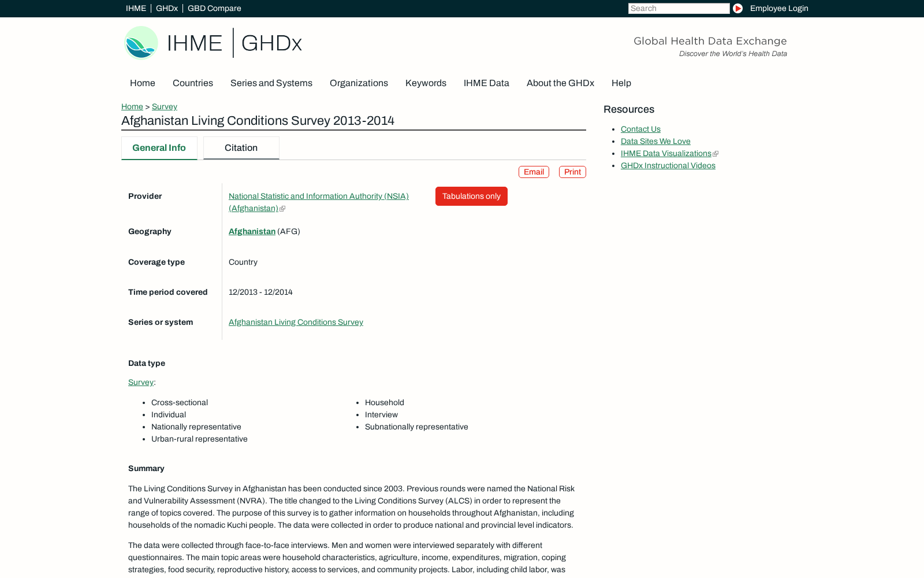Click the Survey data type link
Screen dimensions: 924x578
click(141, 382)
